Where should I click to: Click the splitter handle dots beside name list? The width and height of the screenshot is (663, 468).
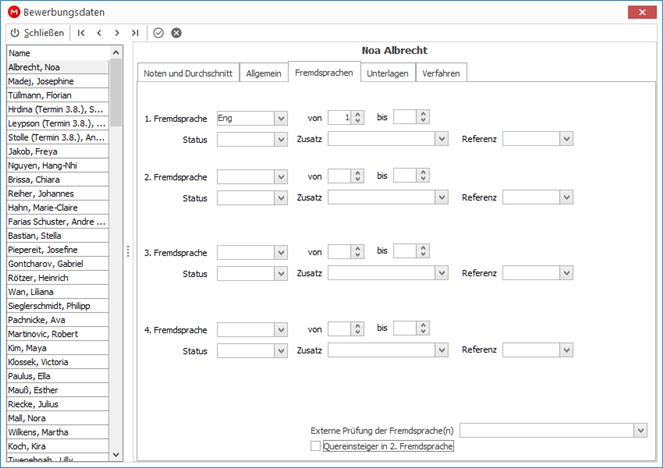[128, 252]
